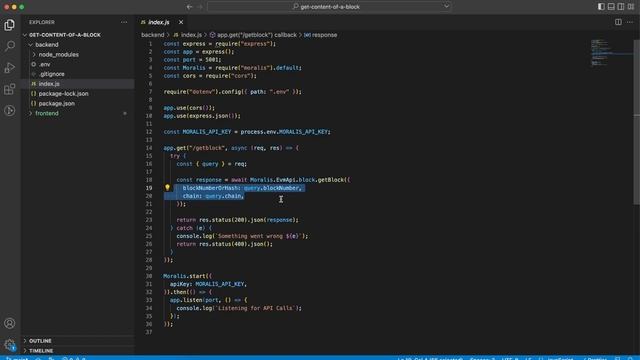The image size is (640, 360).
Task: Toggle secondary side bar visibility
Action: 621,7
